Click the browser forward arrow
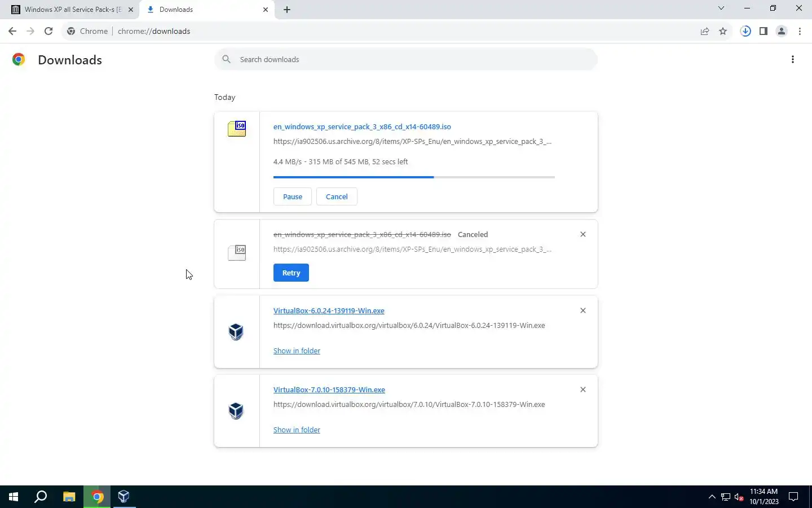This screenshot has width=812, height=508. [x=30, y=31]
